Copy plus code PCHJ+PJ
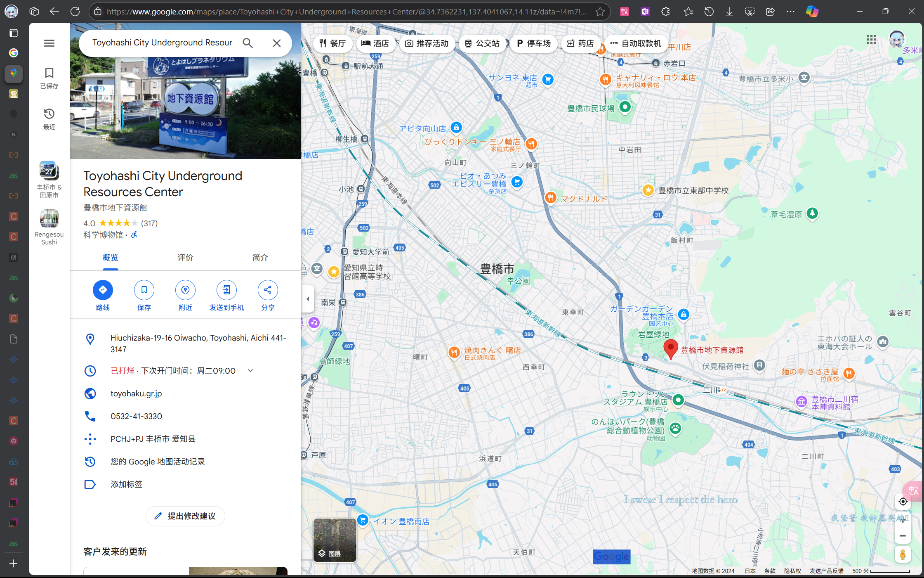The height and width of the screenshot is (578, 924). tap(153, 439)
